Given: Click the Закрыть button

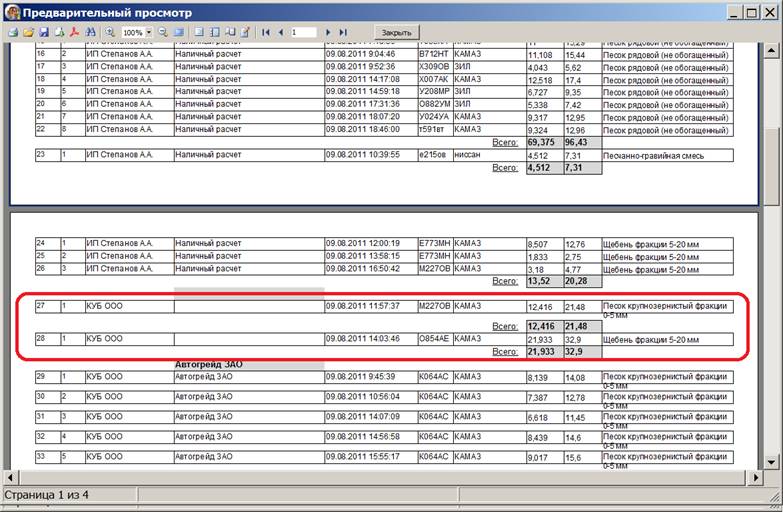Looking at the screenshot, I should click(396, 32).
